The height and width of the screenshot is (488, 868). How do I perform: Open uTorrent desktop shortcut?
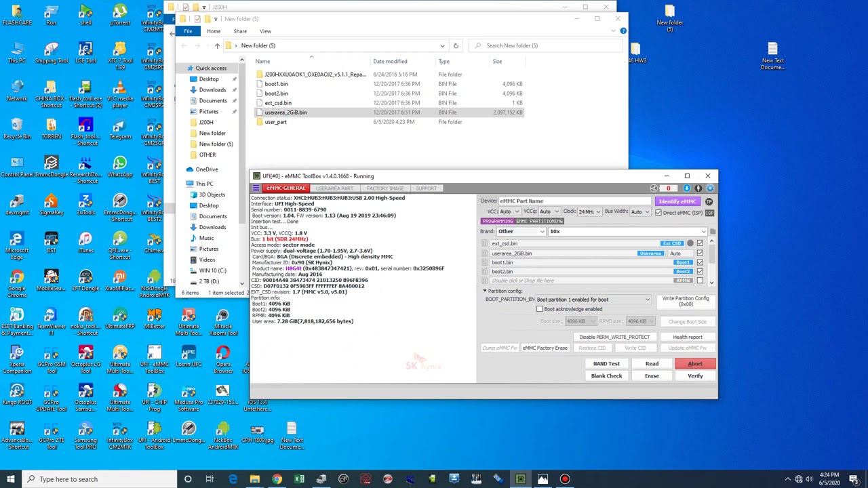tap(120, 15)
